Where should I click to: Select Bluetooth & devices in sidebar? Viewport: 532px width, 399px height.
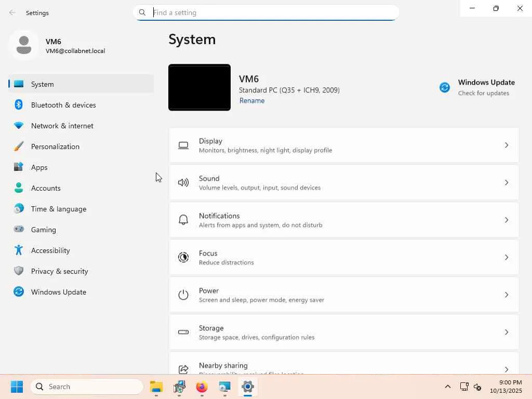[81, 105]
